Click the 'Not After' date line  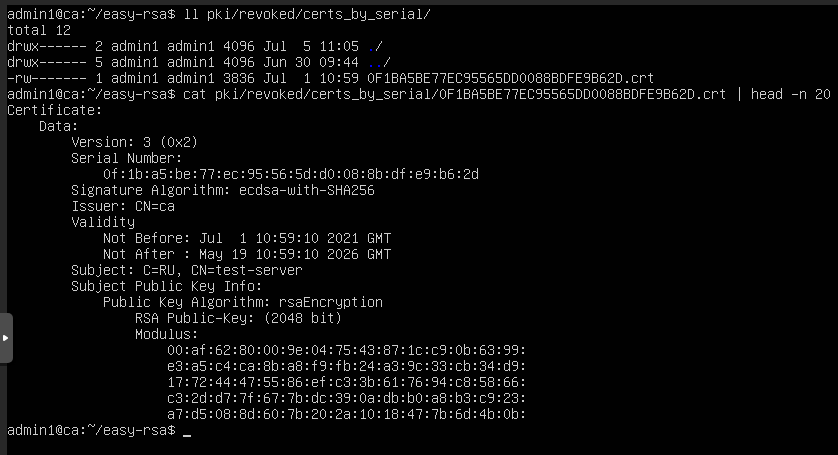(x=247, y=255)
